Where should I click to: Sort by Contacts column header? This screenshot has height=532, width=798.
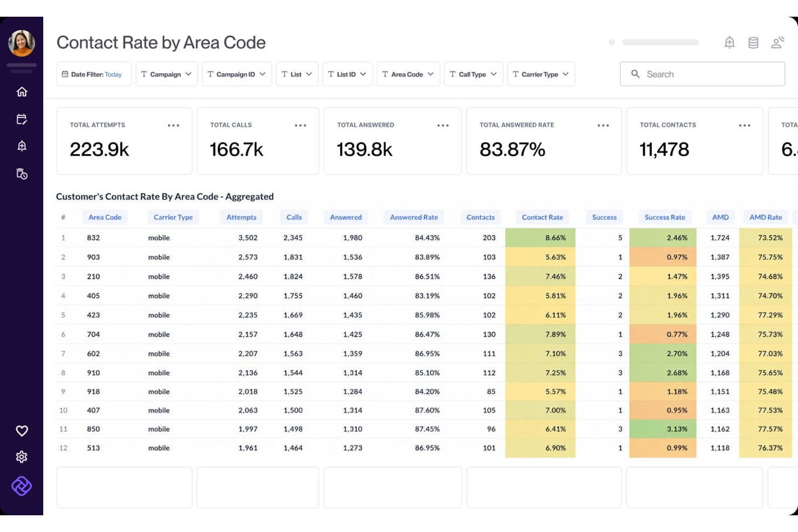pyautogui.click(x=480, y=217)
